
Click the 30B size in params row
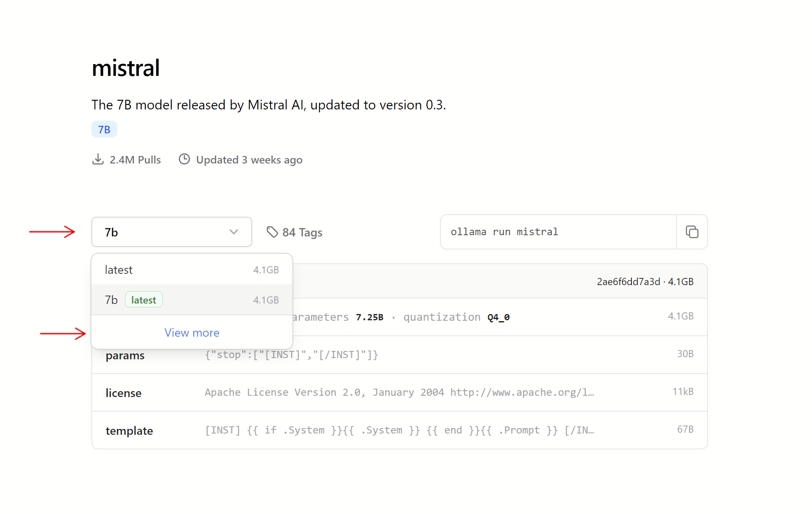click(685, 354)
